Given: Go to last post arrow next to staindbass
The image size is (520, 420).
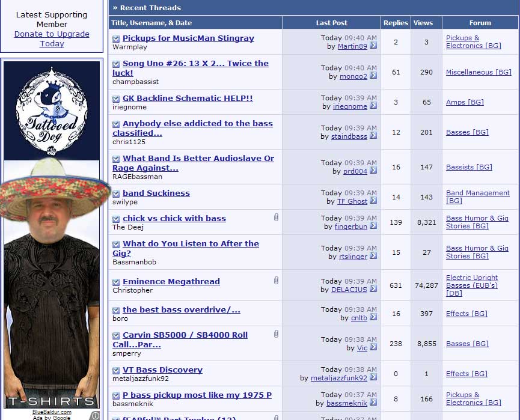Looking at the screenshot, I should pyautogui.click(x=373, y=136).
